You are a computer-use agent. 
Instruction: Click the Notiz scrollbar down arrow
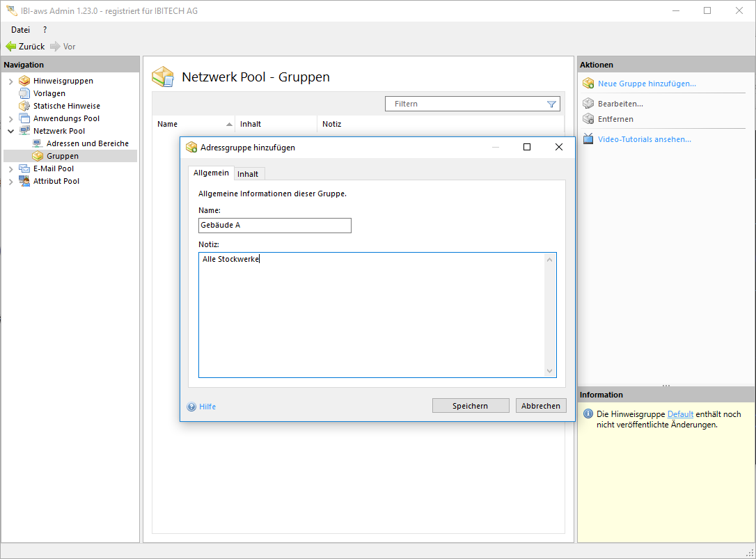tap(549, 371)
